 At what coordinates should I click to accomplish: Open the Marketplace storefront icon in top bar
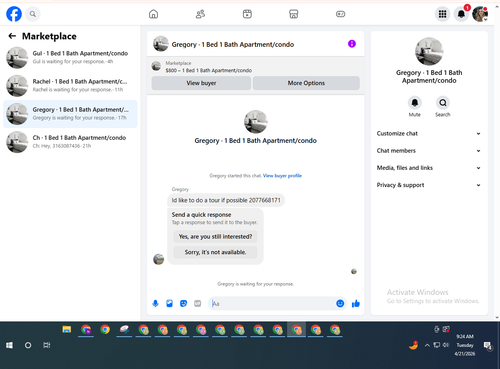[294, 14]
